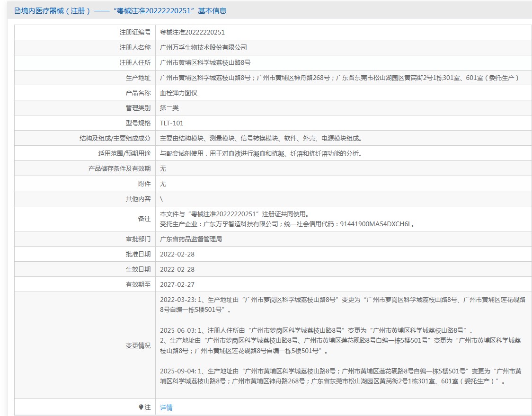The width and height of the screenshot is (532, 416).
Task: Click approval department 广东省药品监督管理局
Action: click(191, 239)
